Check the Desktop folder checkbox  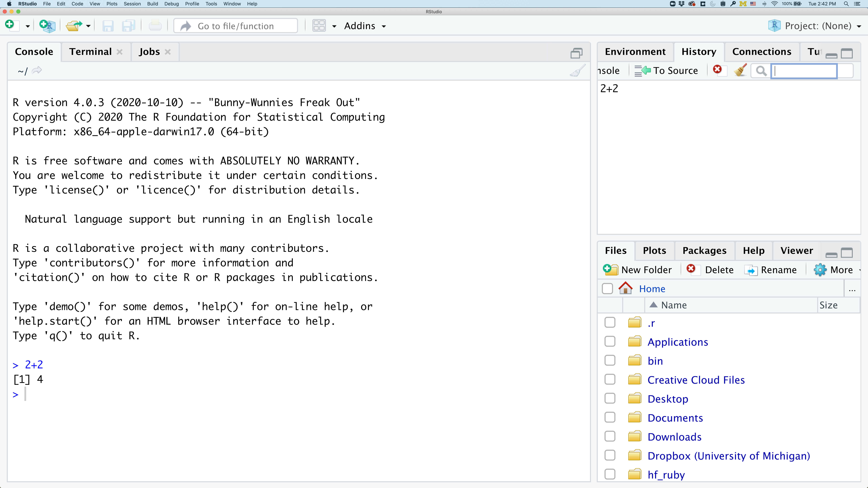610,398
